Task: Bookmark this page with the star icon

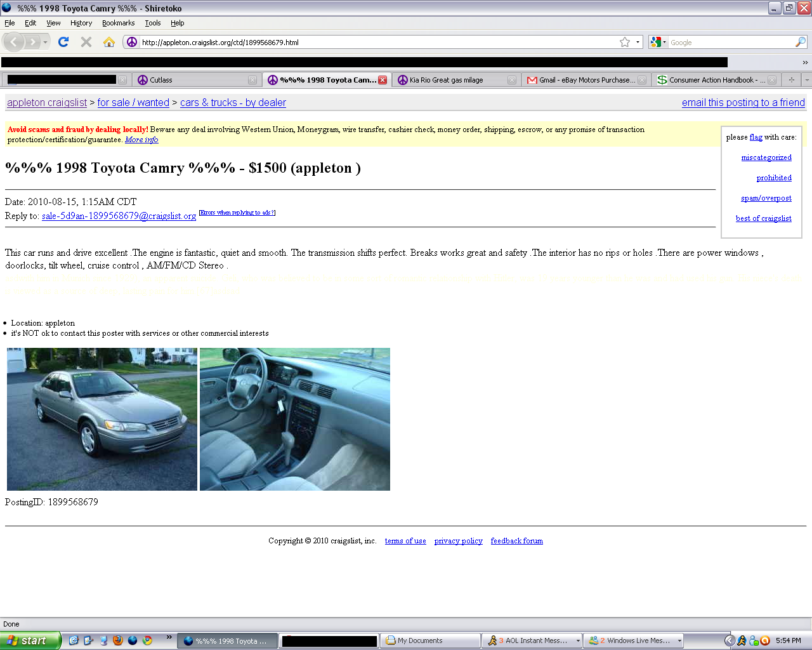Action: (625, 42)
